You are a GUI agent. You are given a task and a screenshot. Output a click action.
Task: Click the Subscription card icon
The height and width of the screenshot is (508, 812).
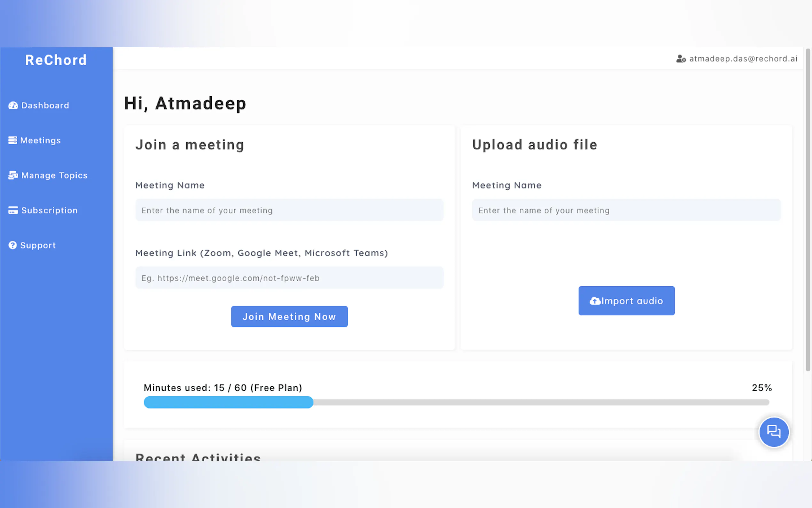[x=13, y=210]
